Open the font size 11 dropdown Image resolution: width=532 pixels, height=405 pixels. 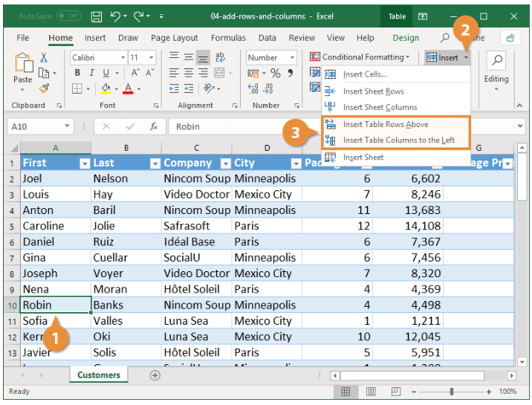pyautogui.click(x=152, y=58)
